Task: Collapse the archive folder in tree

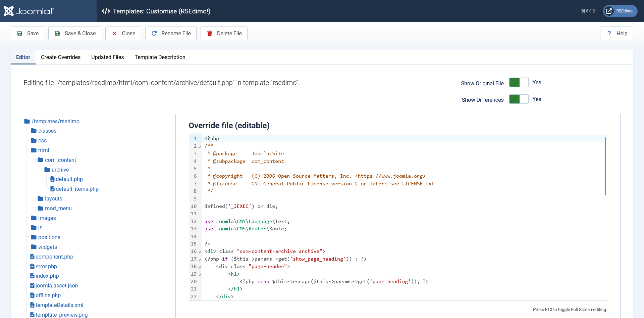Action: tap(60, 170)
